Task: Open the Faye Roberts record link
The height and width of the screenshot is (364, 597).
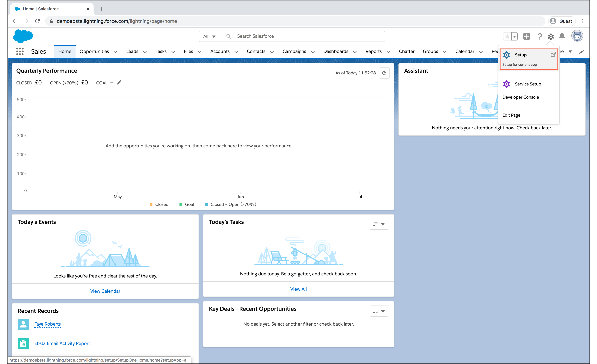Action: [x=47, y=324]
